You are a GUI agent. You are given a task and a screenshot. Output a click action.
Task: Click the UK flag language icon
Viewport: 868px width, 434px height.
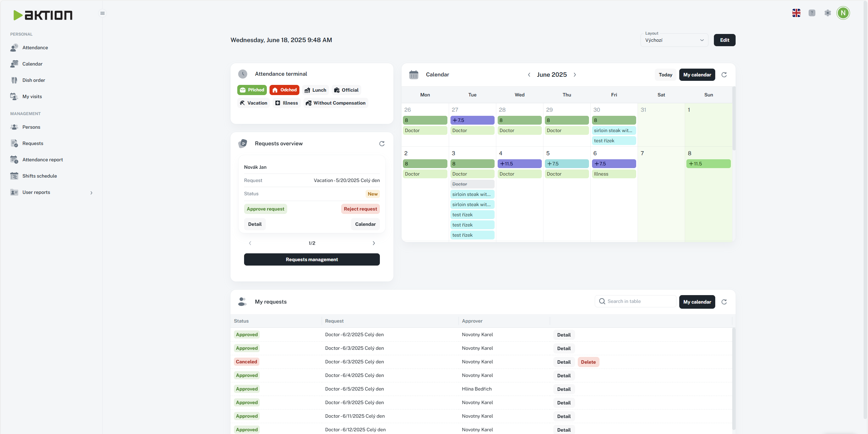[x=796, y=13]
